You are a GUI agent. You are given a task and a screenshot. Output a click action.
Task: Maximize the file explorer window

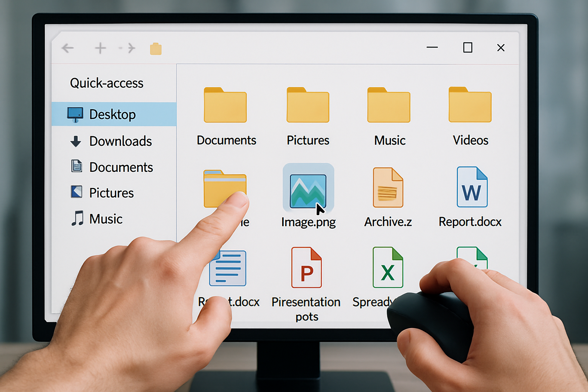tap(467, 48)
